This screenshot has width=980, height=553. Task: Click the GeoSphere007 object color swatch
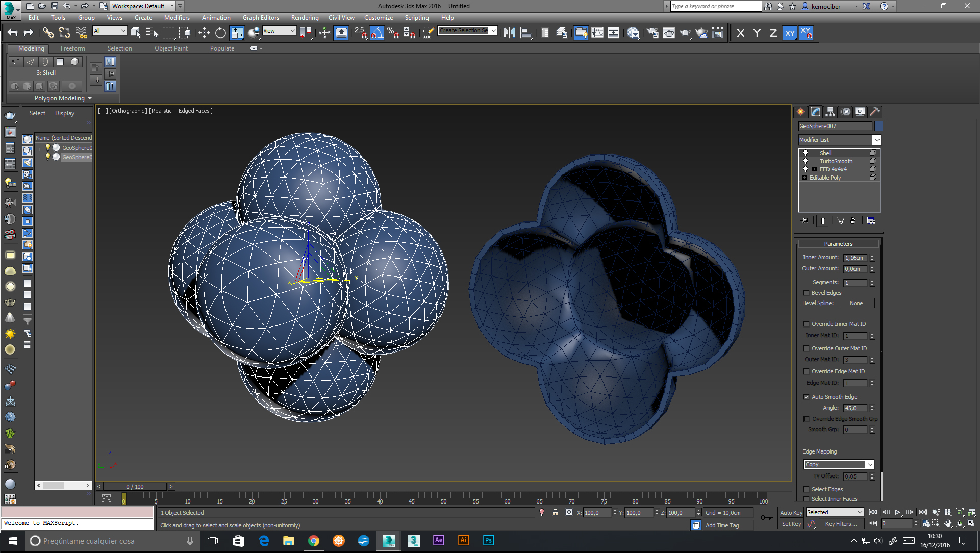click(x=878, y=126)
